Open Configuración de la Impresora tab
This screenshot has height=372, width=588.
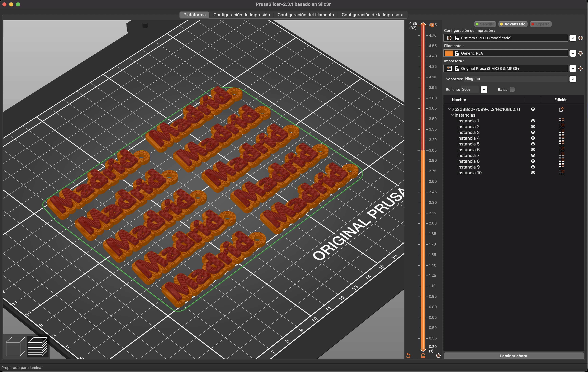372,15
